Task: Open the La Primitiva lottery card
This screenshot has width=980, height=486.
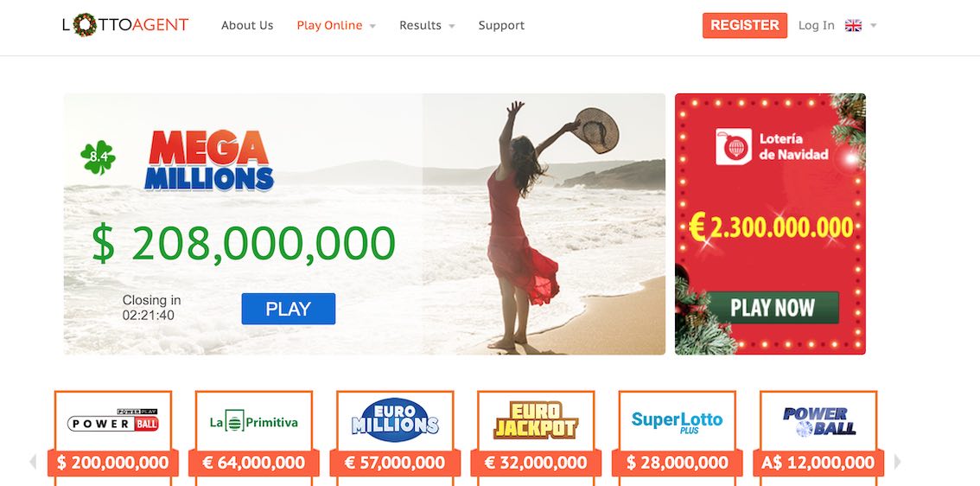Action: pyautogui.click(x=254, y=438)
